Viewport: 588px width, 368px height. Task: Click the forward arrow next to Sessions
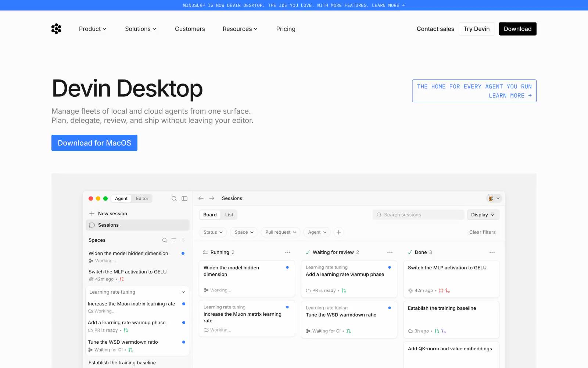tap(212, 198)
